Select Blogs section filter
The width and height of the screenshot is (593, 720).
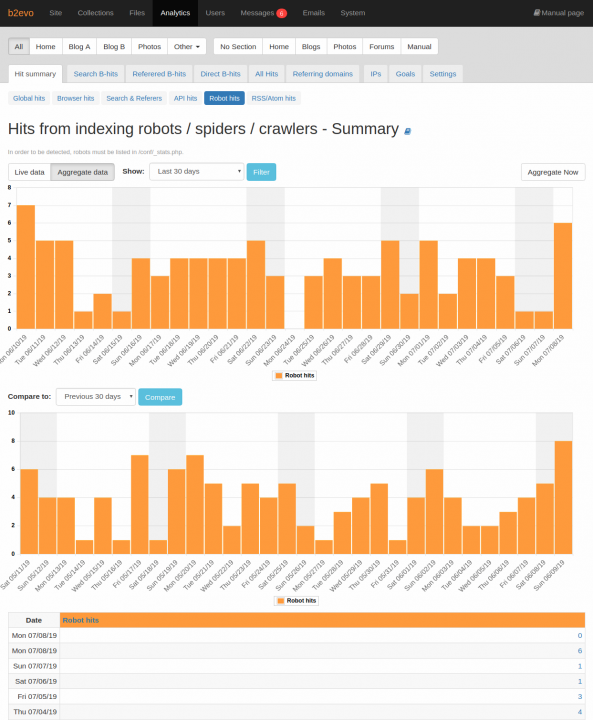(x=311, y=46)
